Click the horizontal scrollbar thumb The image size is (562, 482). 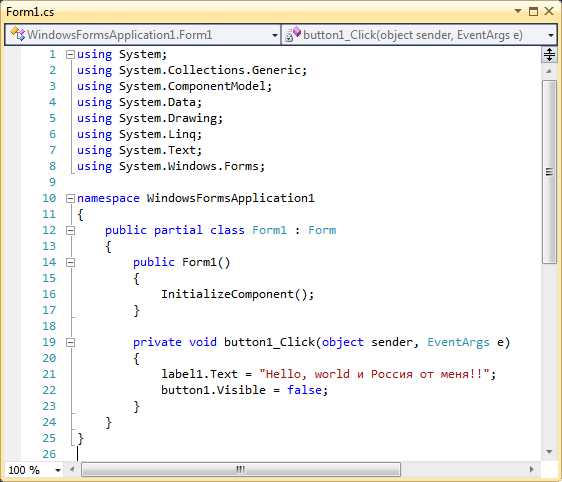point(241,469)
